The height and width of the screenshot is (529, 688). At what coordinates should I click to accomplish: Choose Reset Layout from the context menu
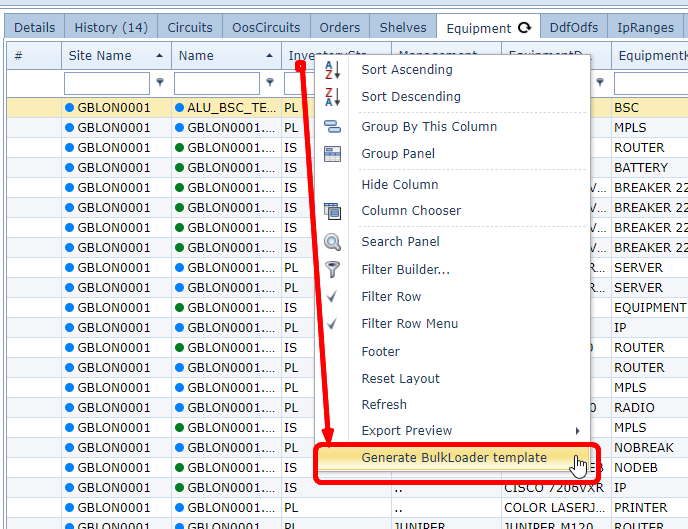[x=400, y=379]
